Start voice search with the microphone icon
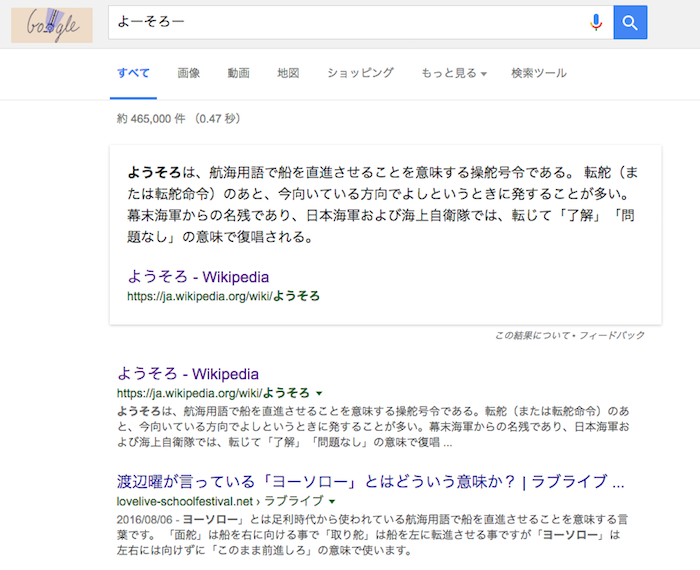The image size is (700, 570). tap(596, 22)
